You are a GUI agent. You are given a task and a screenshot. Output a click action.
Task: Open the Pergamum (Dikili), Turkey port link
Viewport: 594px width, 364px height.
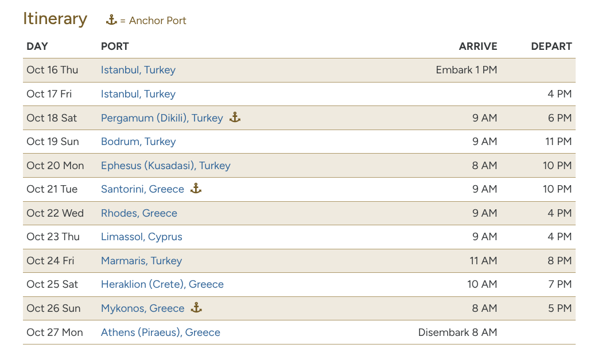point(162,118)
